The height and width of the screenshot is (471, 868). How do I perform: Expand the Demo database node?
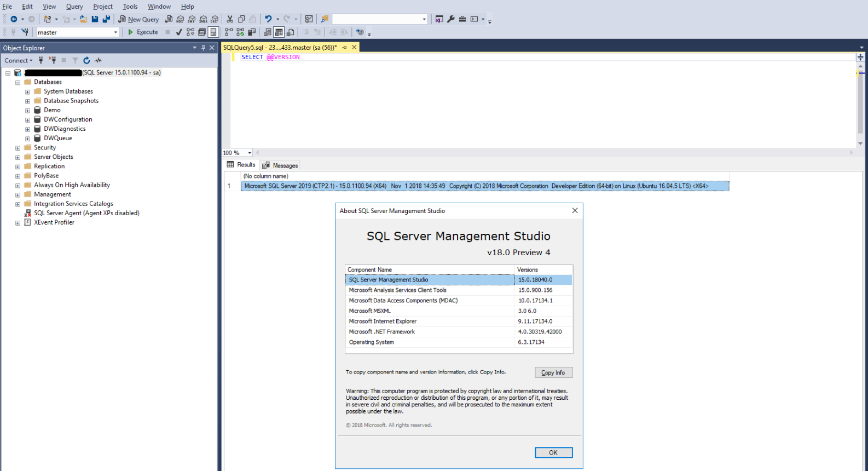[27, 111]
